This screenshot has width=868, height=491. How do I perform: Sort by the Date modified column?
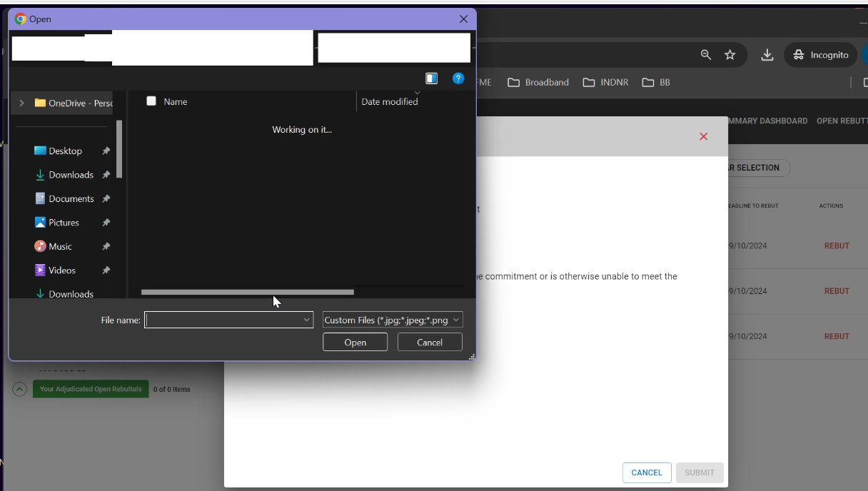[390, 102]
